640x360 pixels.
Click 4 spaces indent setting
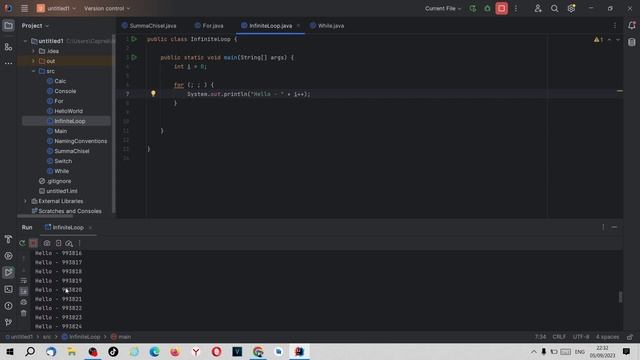(607, 337)
